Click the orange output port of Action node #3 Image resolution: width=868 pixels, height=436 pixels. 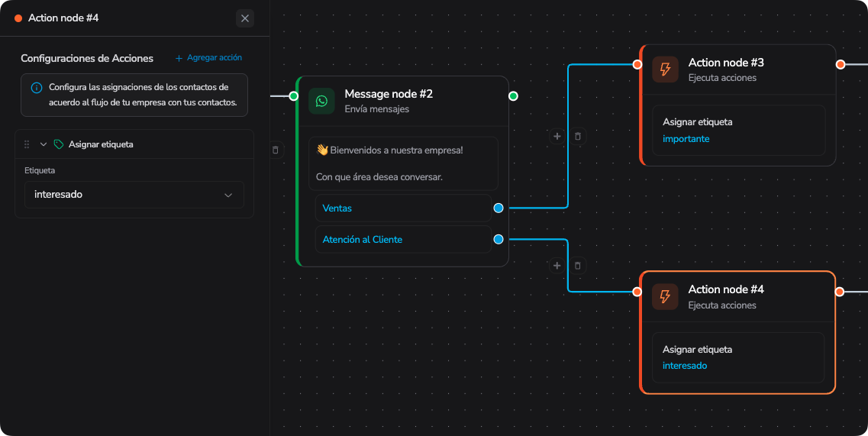point(841,65)
